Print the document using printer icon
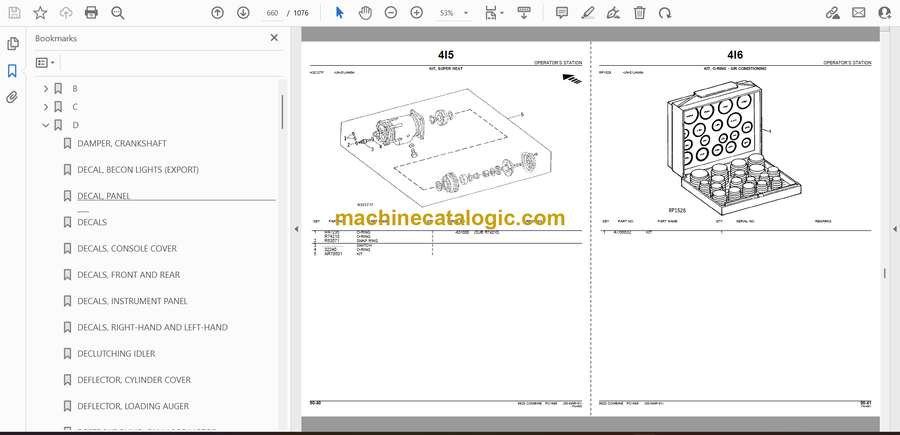This screenshot has height=435, width=900. [x=91, y=13]
